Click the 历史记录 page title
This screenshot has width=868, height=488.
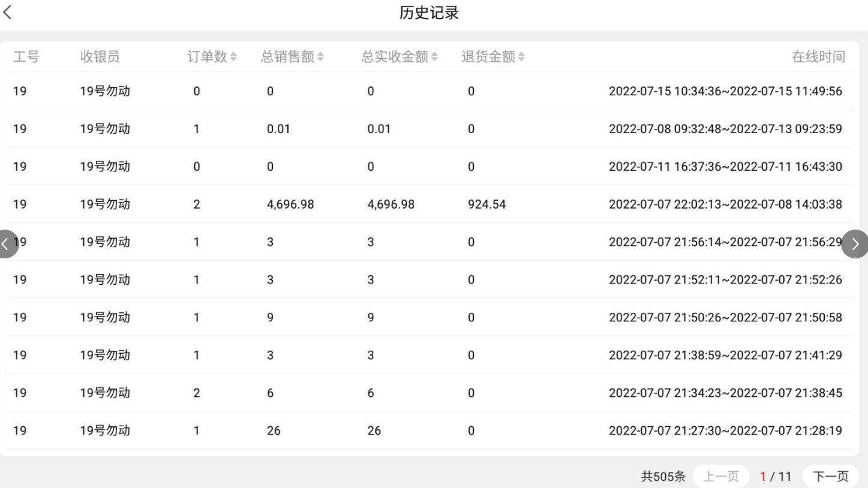tap(429, 13)
